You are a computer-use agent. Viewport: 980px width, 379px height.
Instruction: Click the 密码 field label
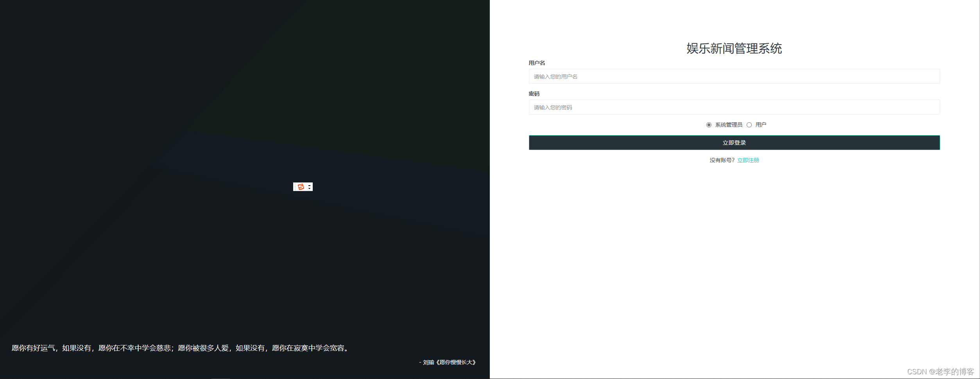(x=534, y=93)
